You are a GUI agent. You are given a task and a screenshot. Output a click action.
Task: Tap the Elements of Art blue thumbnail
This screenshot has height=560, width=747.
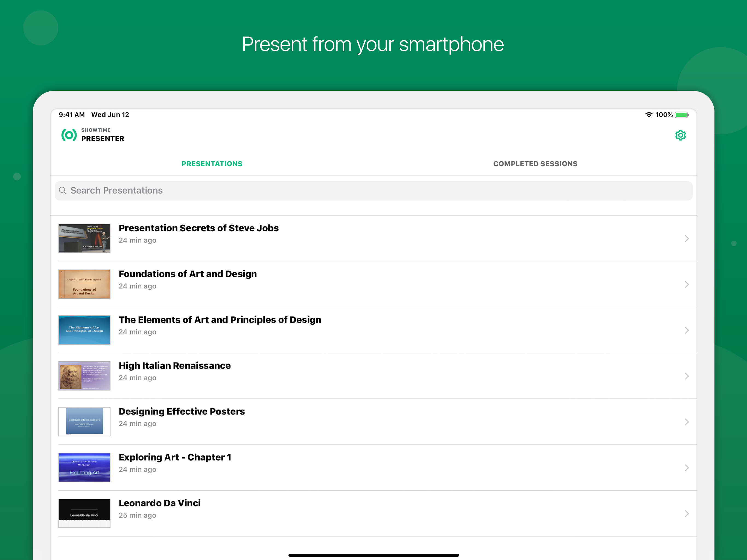84,330
